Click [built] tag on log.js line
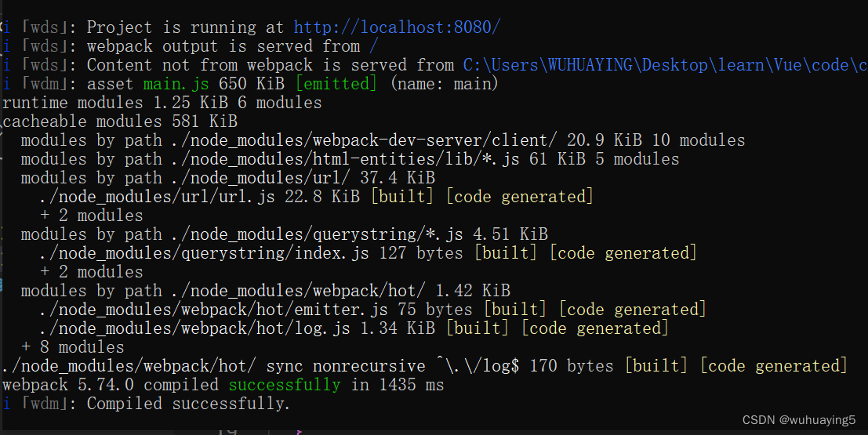 pyautogui.click(x=478, y=328)
